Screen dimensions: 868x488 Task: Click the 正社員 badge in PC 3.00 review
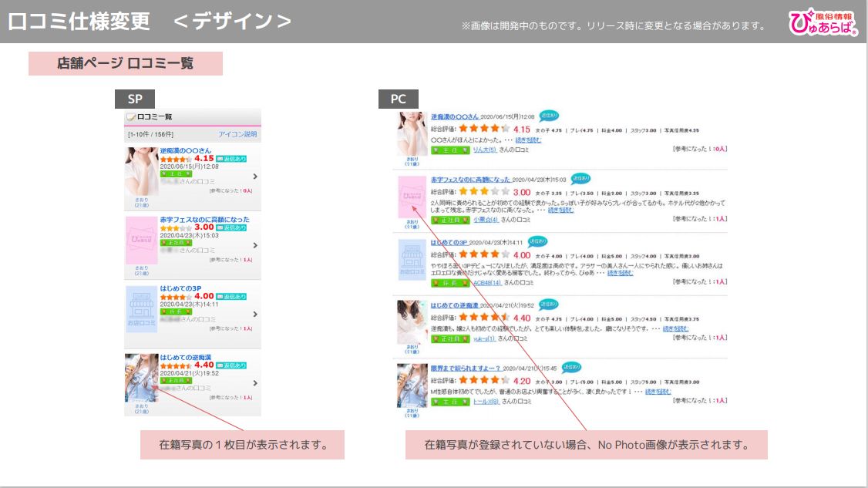tap(451, 220)
